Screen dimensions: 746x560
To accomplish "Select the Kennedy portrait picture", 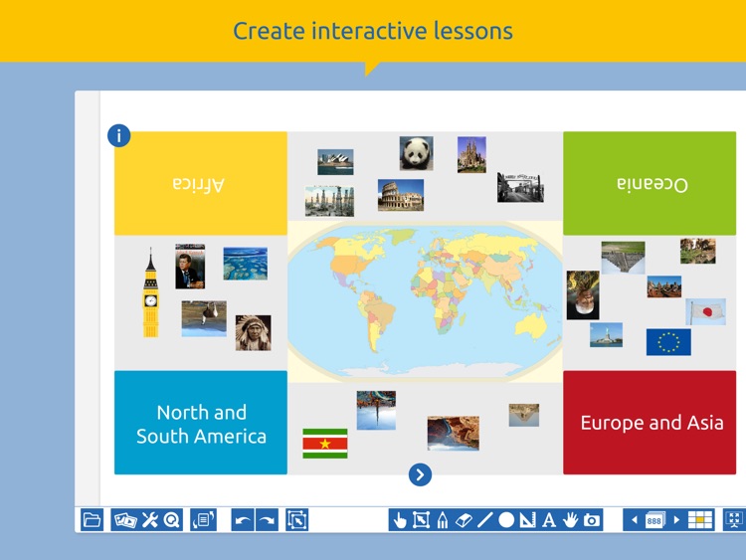I will tap(190, 267).
